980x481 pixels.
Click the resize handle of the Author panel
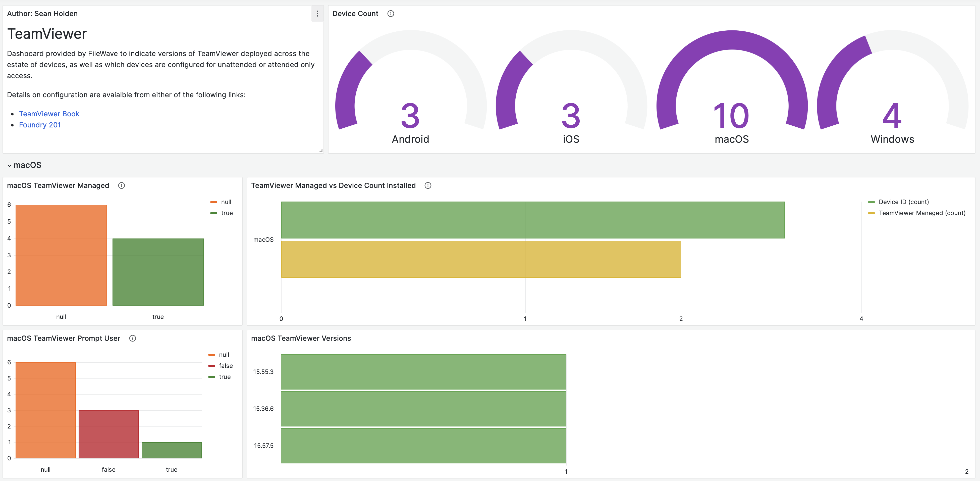(321, 151)
